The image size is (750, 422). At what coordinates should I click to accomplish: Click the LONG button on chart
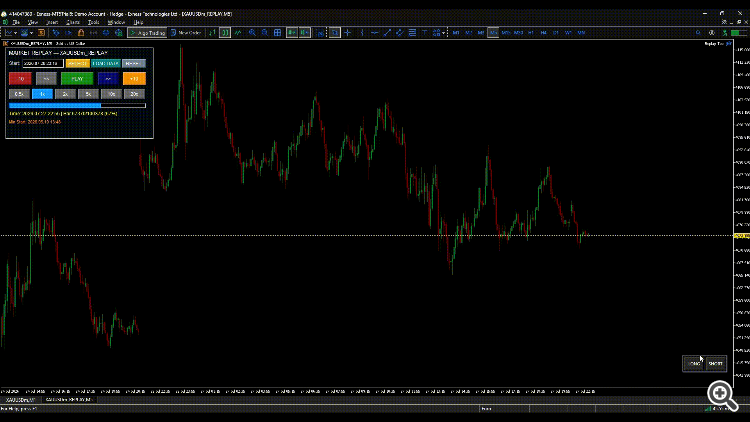pos(694,364)
